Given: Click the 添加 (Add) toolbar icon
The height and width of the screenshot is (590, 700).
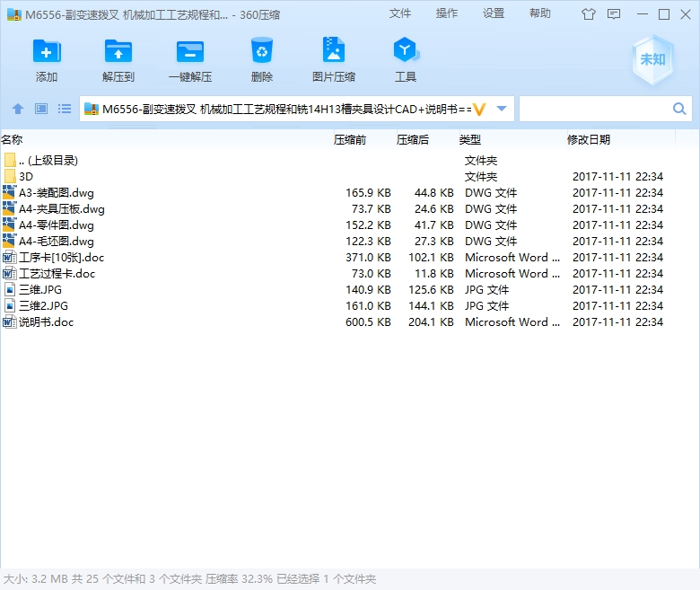Looking at the screenshot, I should [47, 52].
